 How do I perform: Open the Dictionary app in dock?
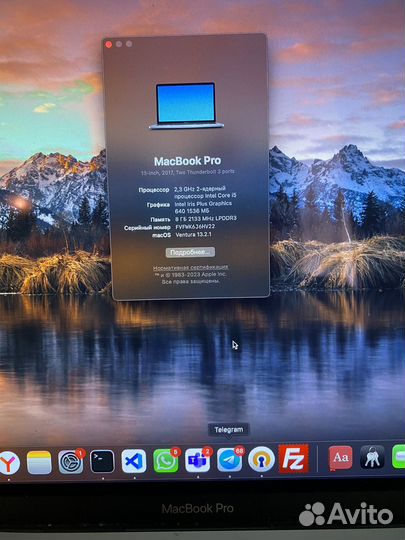(x=340, y=458)
